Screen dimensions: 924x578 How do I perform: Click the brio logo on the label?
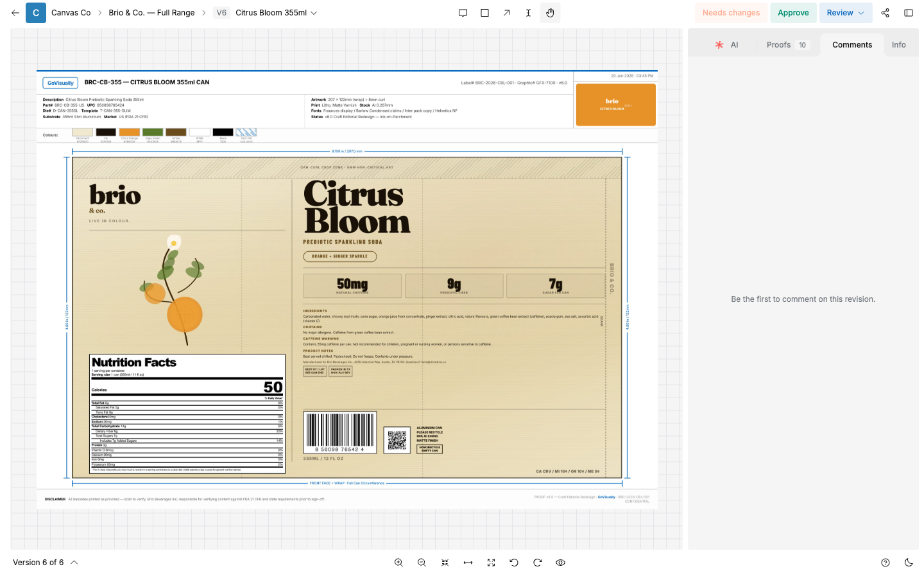point(115,195)
